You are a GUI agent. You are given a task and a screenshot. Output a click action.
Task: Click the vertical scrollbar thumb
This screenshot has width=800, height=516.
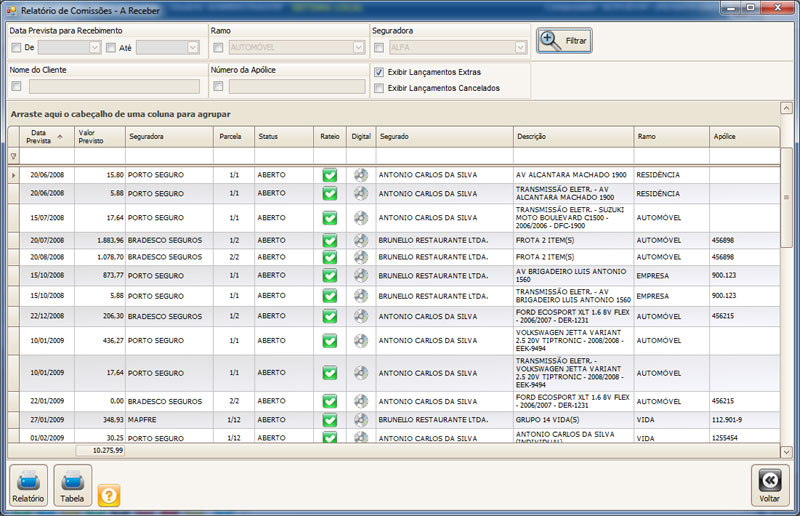tap(786, 197)
